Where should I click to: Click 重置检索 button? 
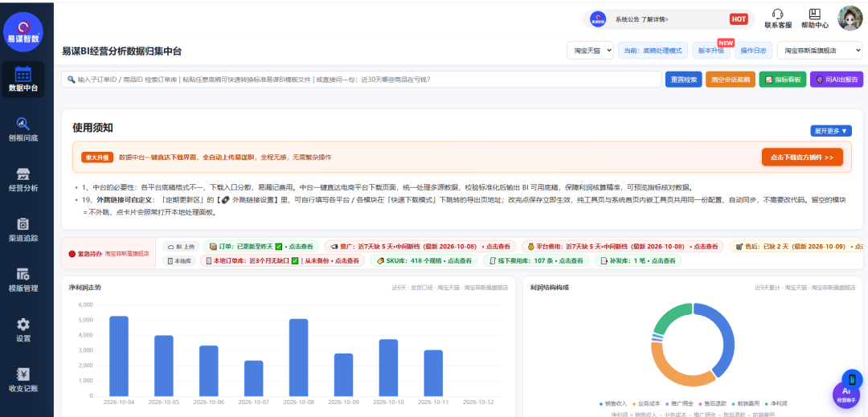pos(684,79)
